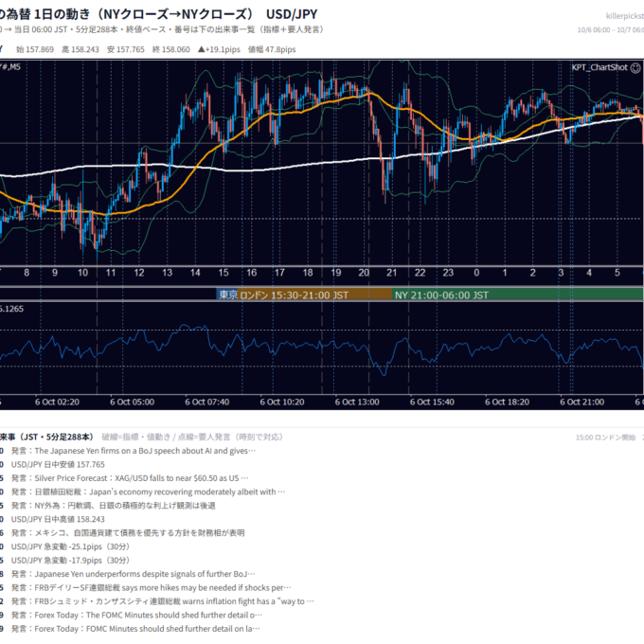Open the NY外為：円軟調 news item
The width and height of the screenshot is (644, 644).
point(114,506)
